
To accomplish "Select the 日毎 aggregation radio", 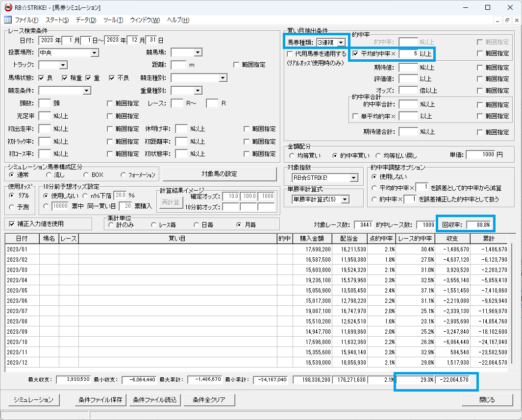I will coord(197,225).
